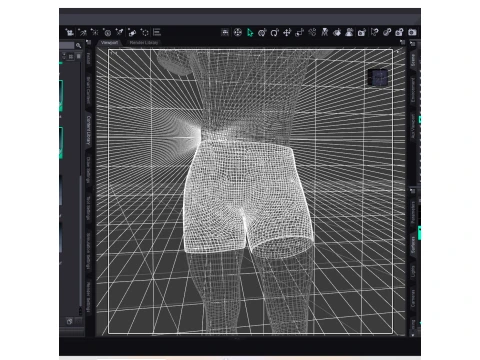Select the ActivePose tool

tap(312, 32)
